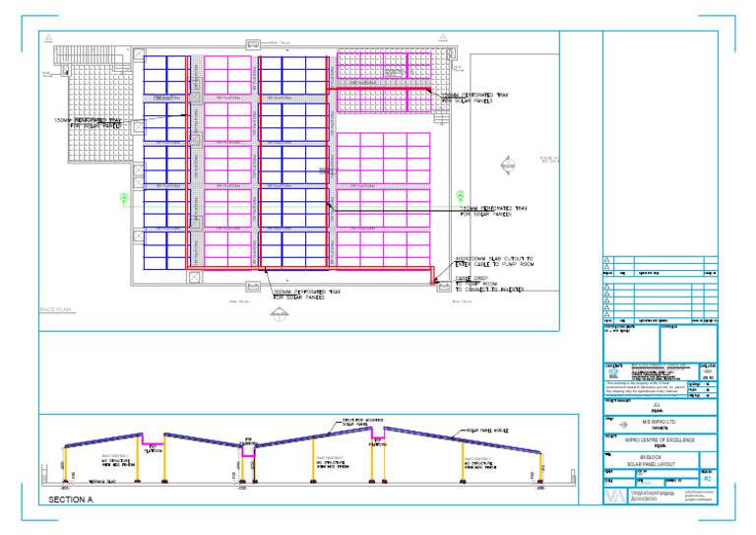This screenshot has height=535, width=756.
Task: Click the triangle marker above the staircase corner
Action: [x=48, y=37]
